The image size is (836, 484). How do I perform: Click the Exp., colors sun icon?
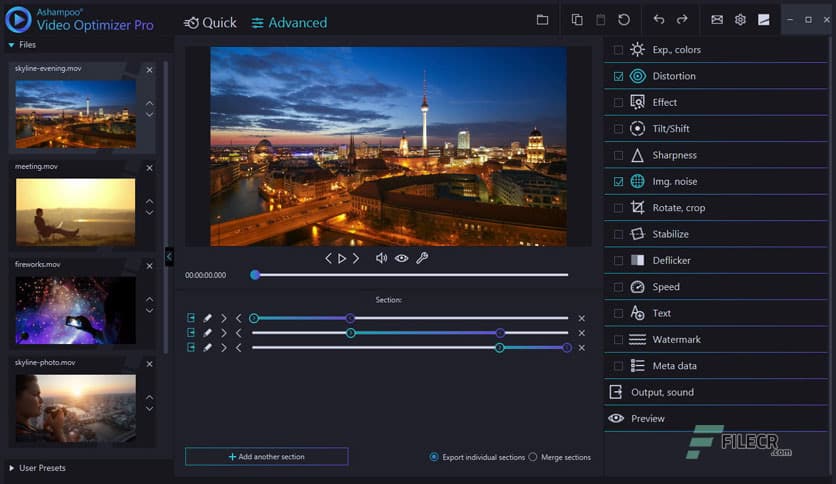tap(637, 50)
